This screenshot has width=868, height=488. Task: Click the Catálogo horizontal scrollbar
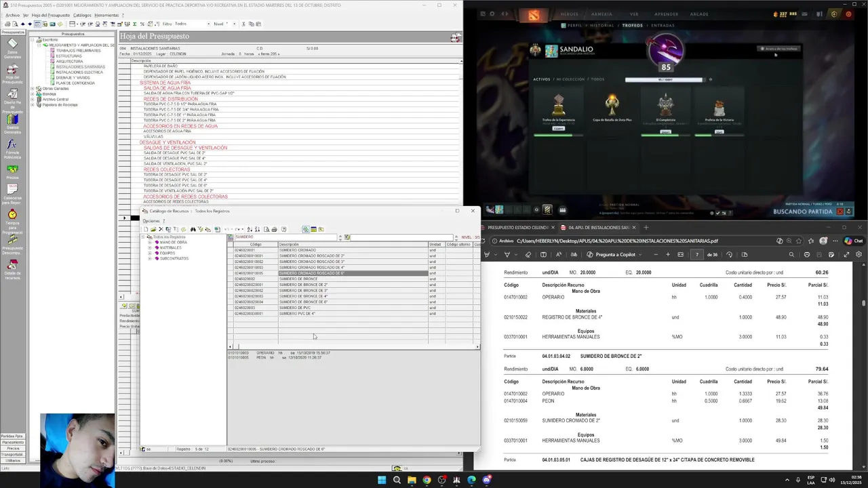[353, 346]
